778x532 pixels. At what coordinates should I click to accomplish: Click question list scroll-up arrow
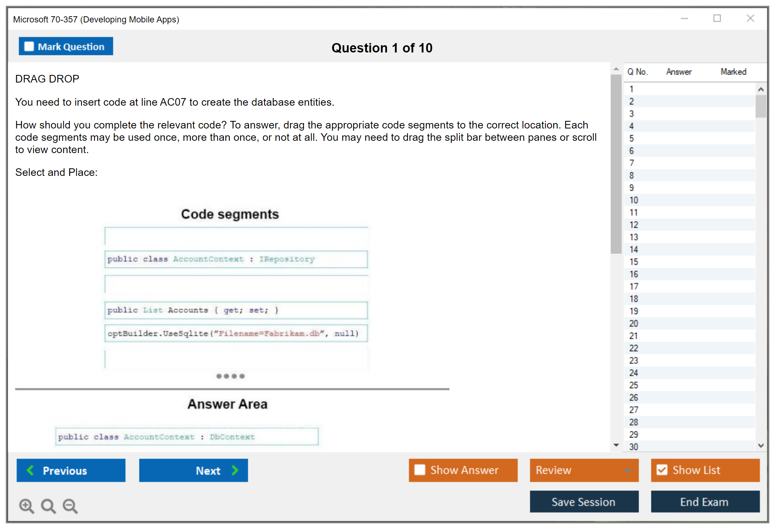(x=761, y=89)
